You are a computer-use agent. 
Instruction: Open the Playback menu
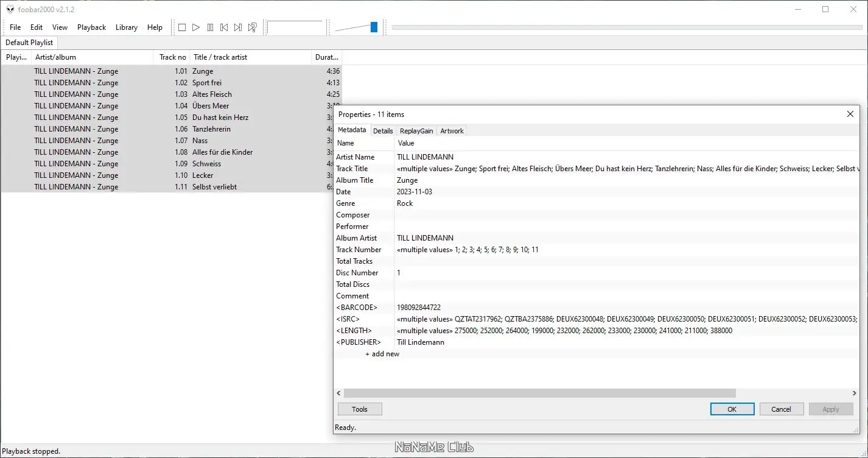(91, 27)
